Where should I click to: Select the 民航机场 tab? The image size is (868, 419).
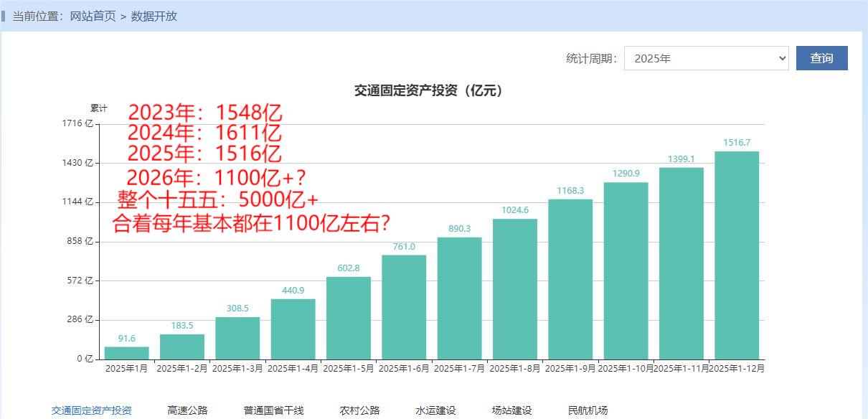coord(588,410)
